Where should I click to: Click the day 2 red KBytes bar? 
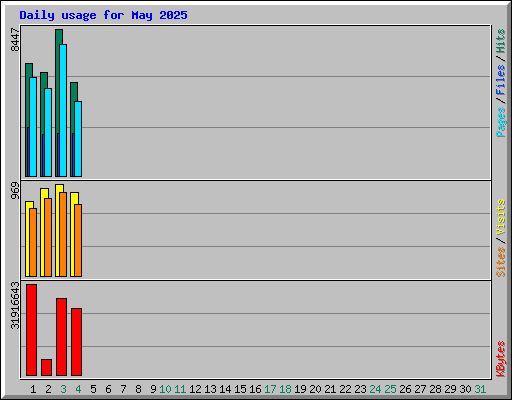46,367
